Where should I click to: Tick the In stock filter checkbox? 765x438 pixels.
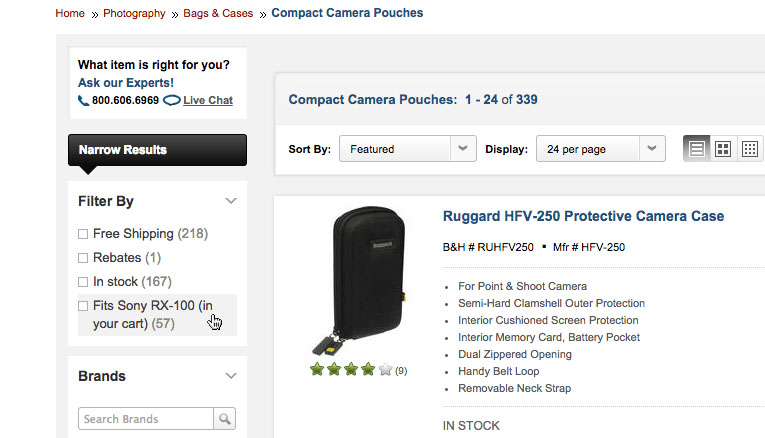pyautogui.click(x=83, y=282)
